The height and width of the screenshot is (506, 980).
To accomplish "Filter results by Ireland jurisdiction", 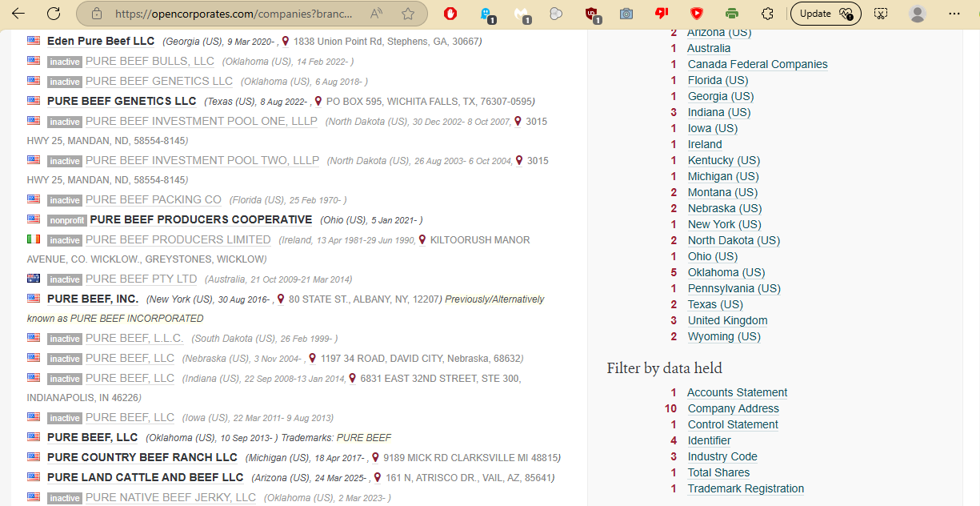I will (705, 144).
